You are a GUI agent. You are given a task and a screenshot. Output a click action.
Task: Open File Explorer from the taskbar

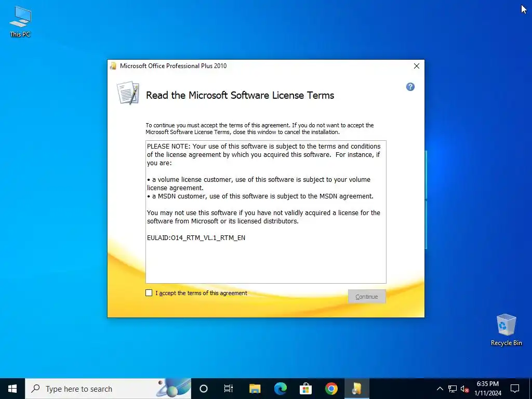click(x=255, y=389)
